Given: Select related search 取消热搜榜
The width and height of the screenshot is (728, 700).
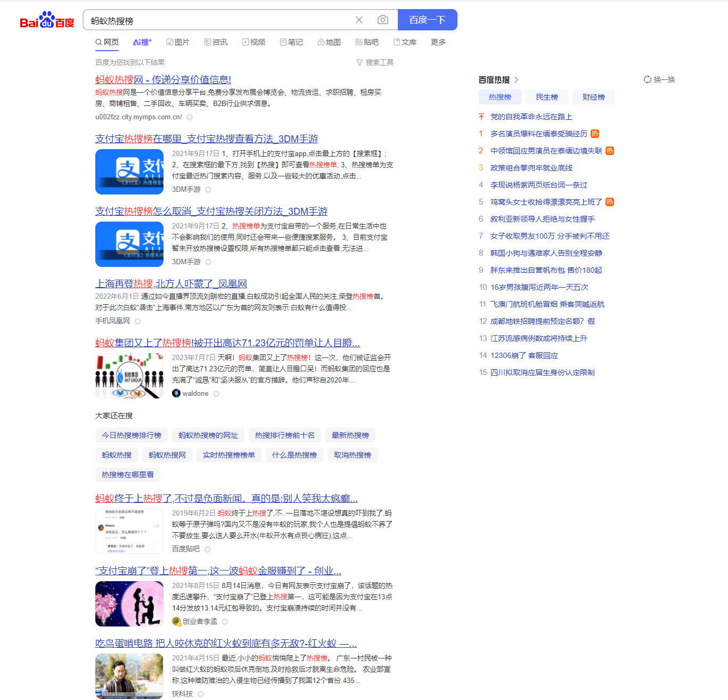Looking at the screenshot, I should pyautogui.click(x=353, y=455).
